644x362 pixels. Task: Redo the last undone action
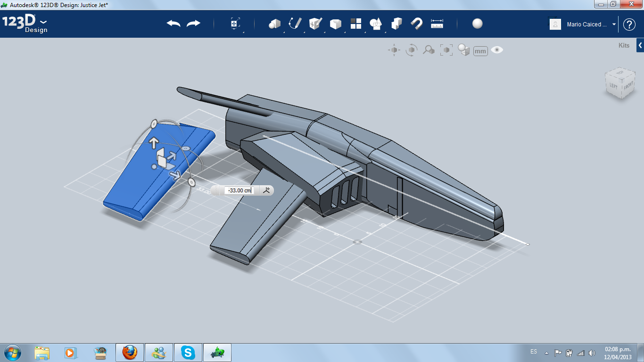tap(193, 24)
